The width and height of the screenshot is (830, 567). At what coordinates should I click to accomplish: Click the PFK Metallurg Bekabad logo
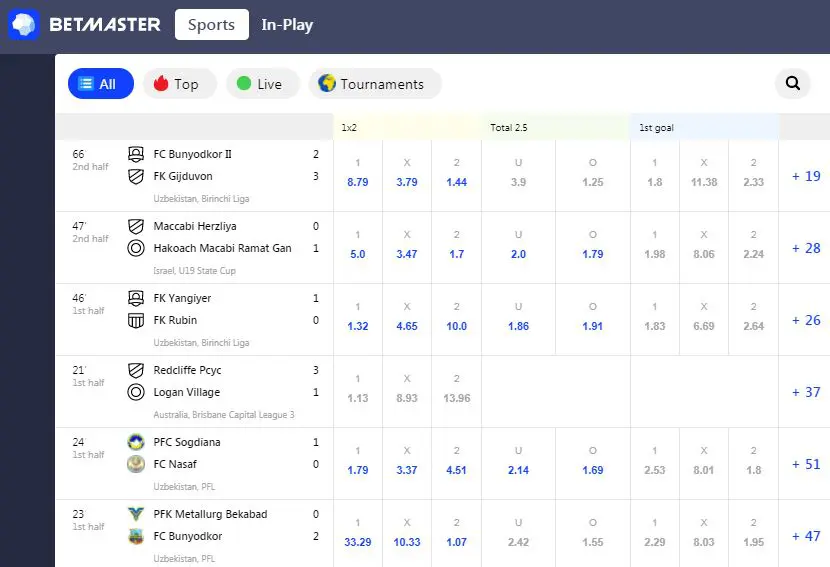pos(136,514)
